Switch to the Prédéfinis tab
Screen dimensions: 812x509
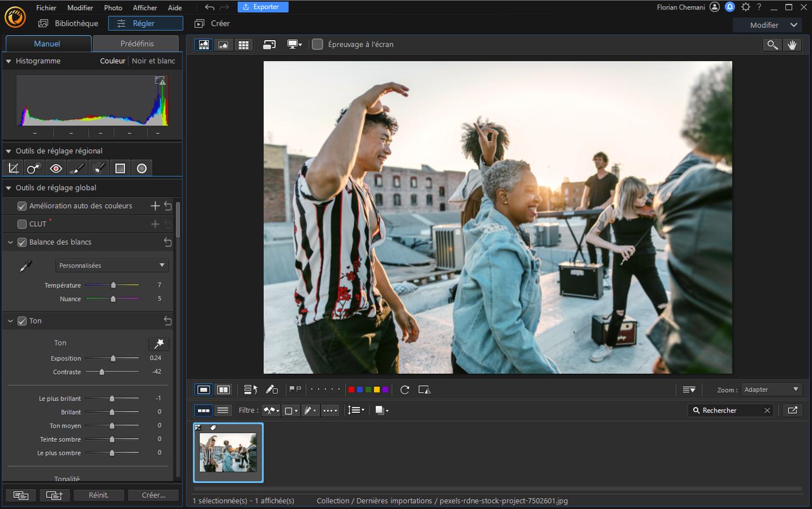click(x=137, y=44)
